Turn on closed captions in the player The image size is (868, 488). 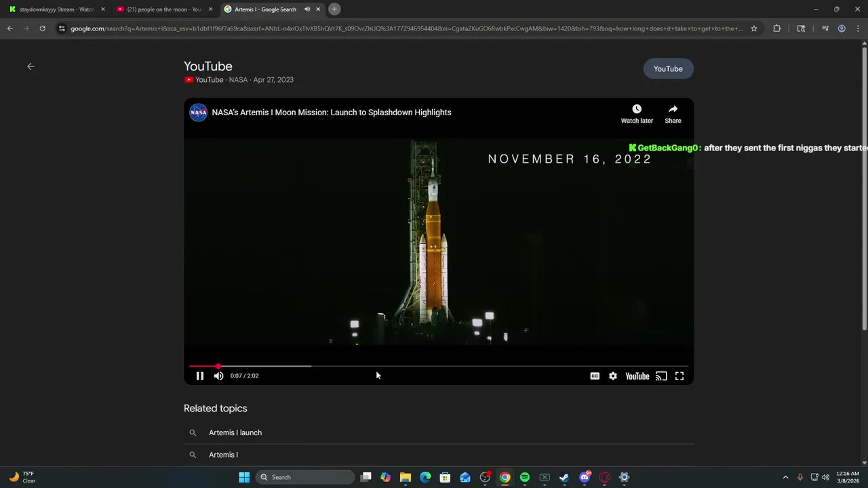[x=595, y=376]
